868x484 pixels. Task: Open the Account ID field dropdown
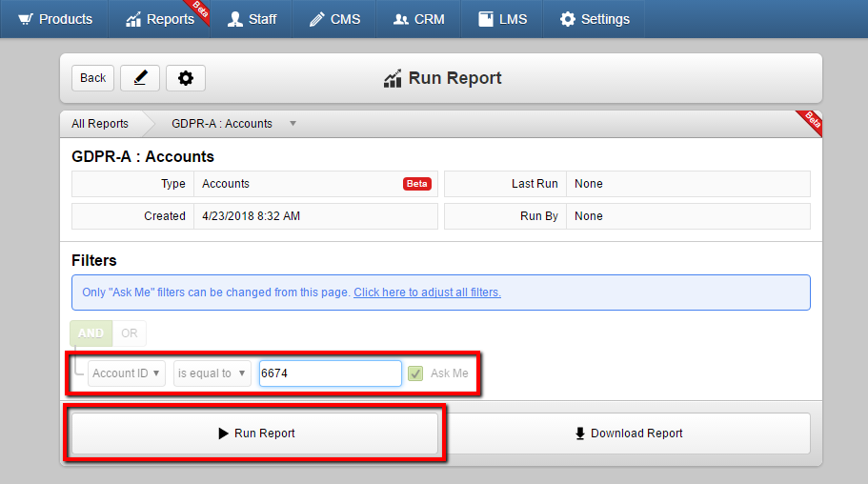pyautogui.click(x=126, y=373)
